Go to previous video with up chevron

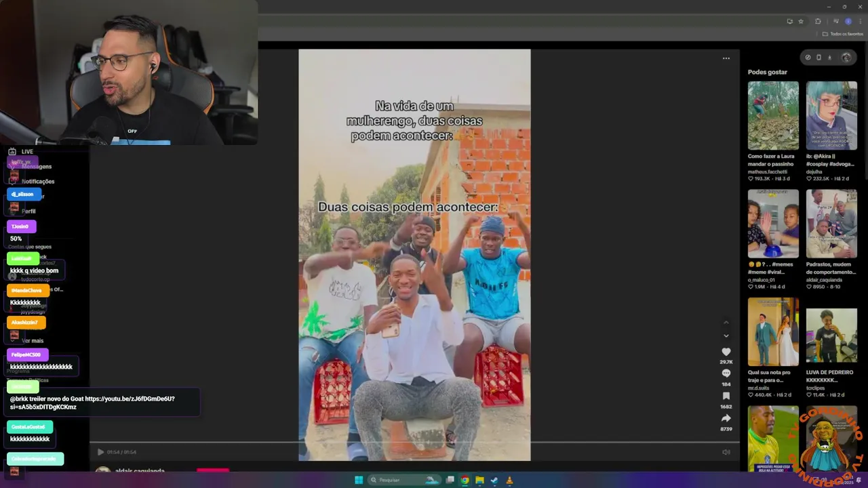[x=726, y=322]
